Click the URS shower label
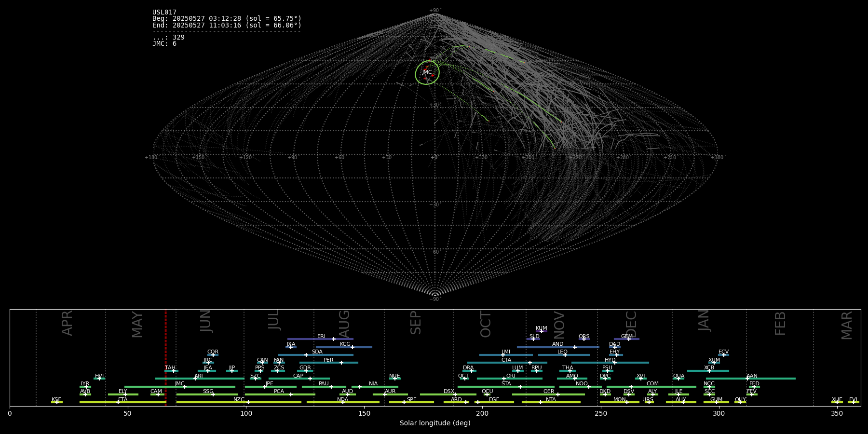 (x=648, y=400)
